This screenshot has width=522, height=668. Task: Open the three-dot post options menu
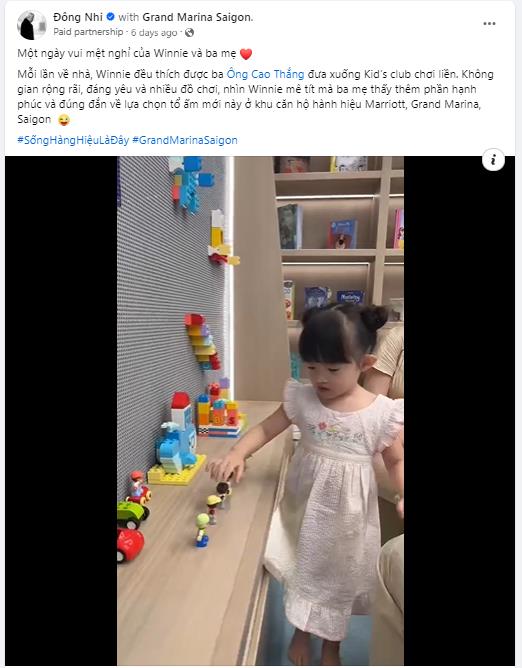[489, 23]
